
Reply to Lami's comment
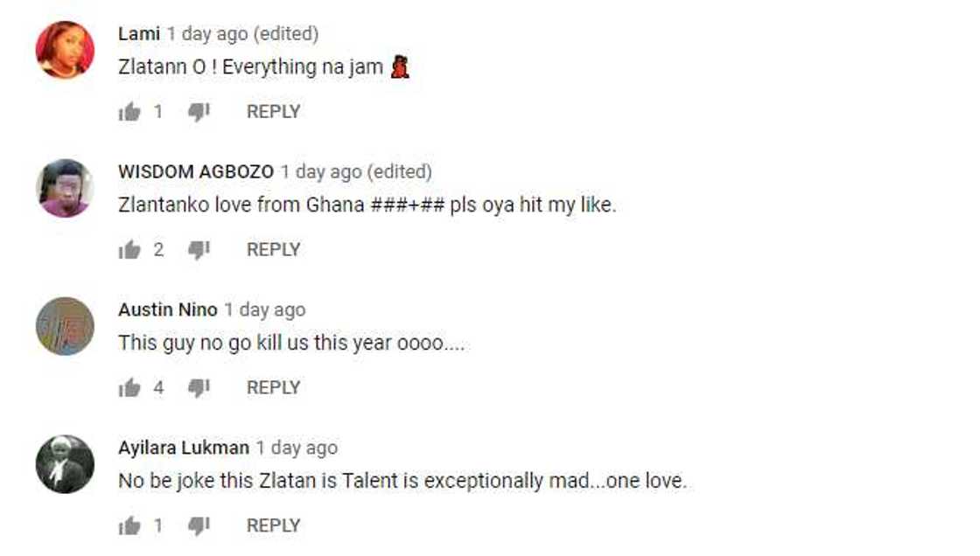point(273,112)
